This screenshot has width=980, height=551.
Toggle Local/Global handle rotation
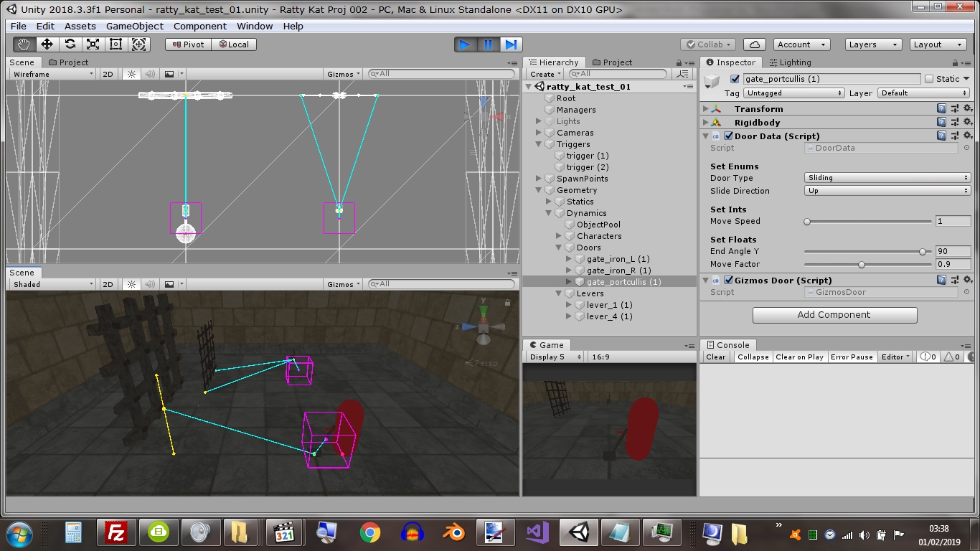[x=235, y=44]
